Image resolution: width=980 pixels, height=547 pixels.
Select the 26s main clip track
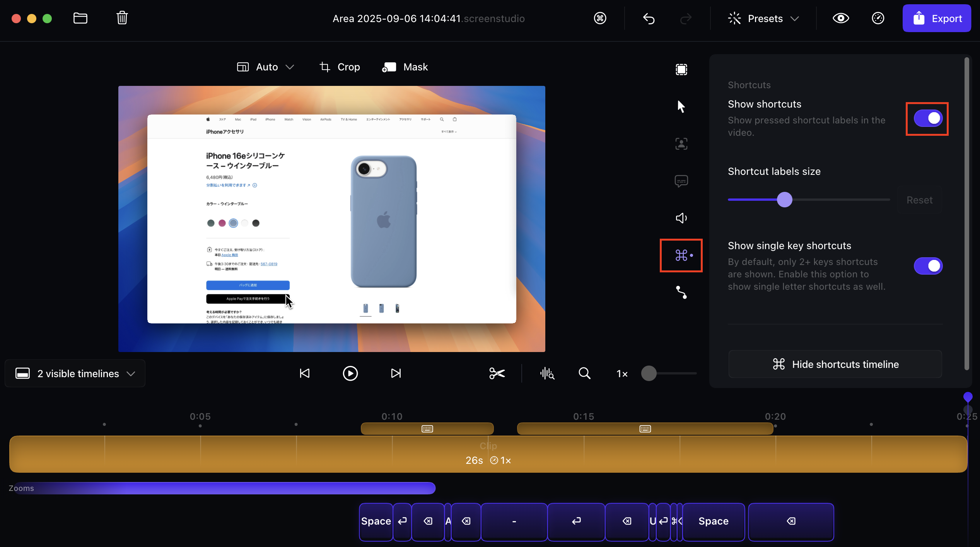coord(488,454)
